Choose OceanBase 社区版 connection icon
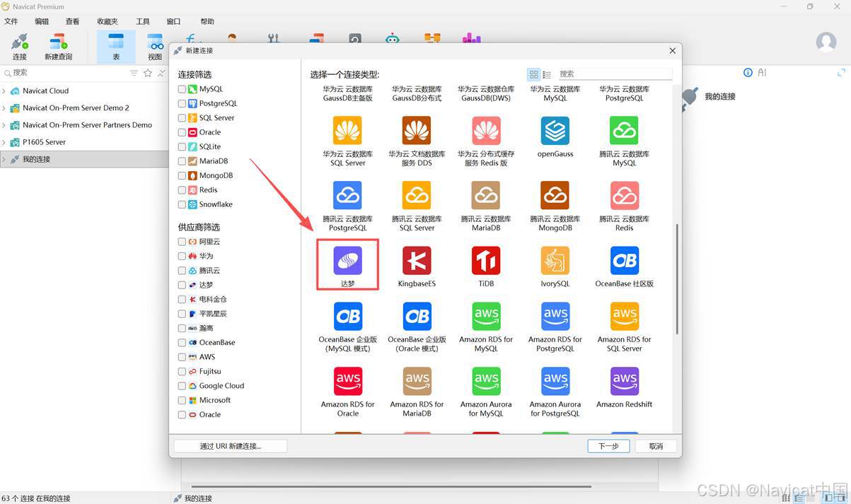The image size is (851, 504). (x=625, y=261)
